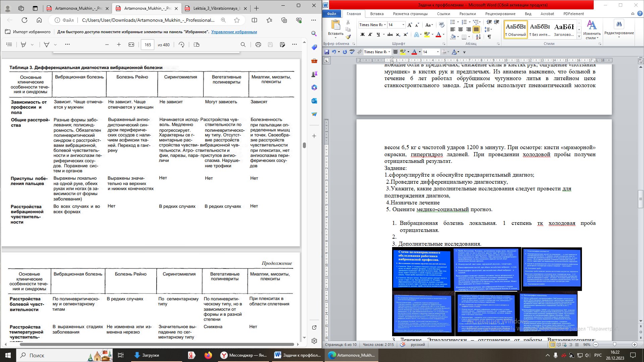The image size is (644, 362).
Task: Zoom in the PDF view
Action: (119, 44)
